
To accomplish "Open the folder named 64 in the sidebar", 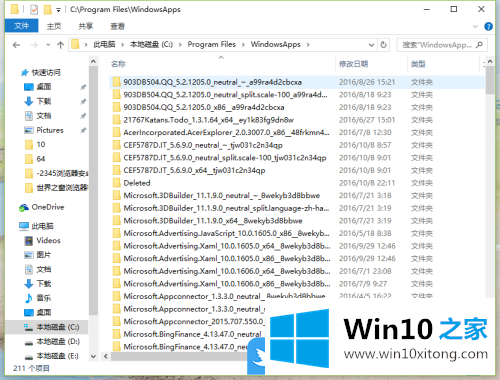I will (x=41, y=159).
